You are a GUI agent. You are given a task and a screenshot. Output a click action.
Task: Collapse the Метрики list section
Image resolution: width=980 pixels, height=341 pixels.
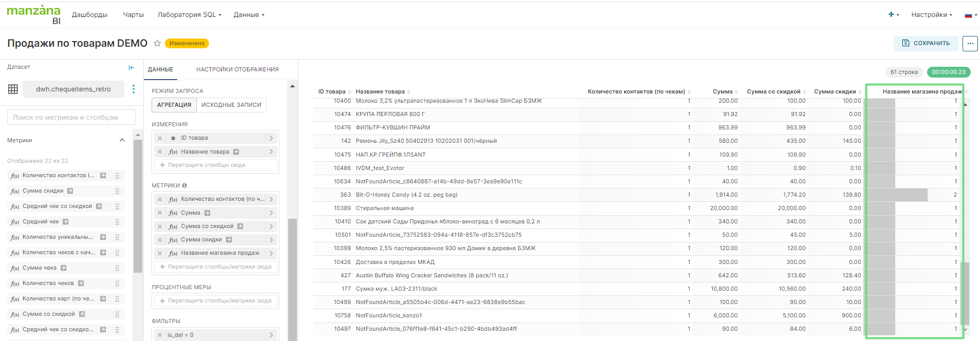[x=122, y=140]
